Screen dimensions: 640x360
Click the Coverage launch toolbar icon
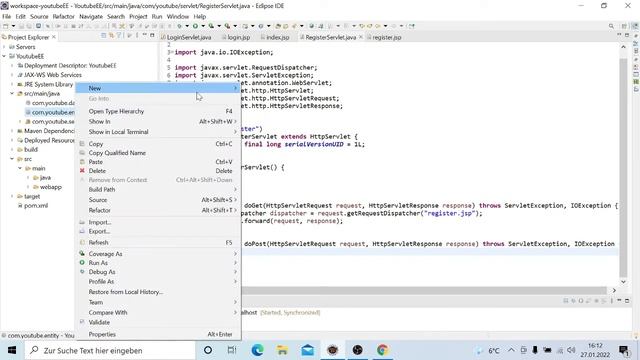pos(211,26)
